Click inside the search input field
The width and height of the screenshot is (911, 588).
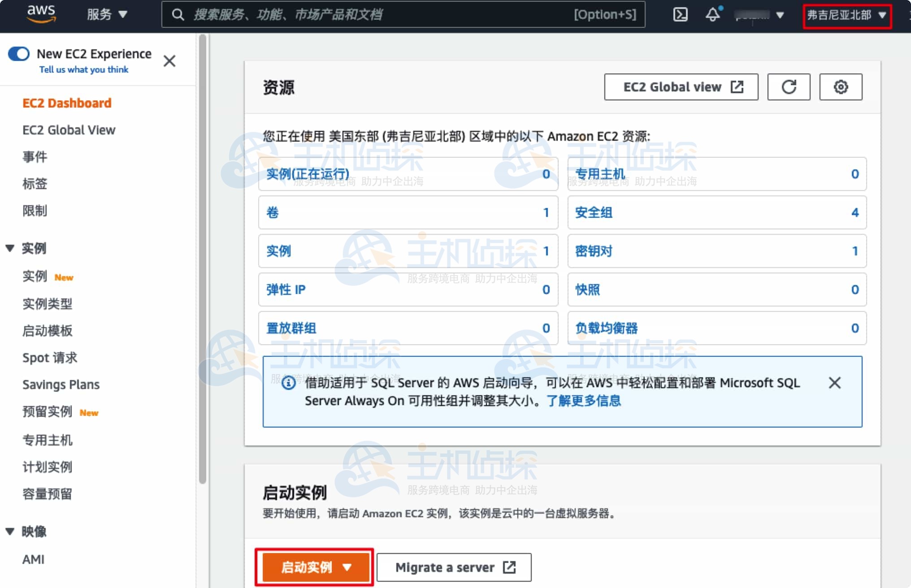pyautogui.click(x=359, y=14)
